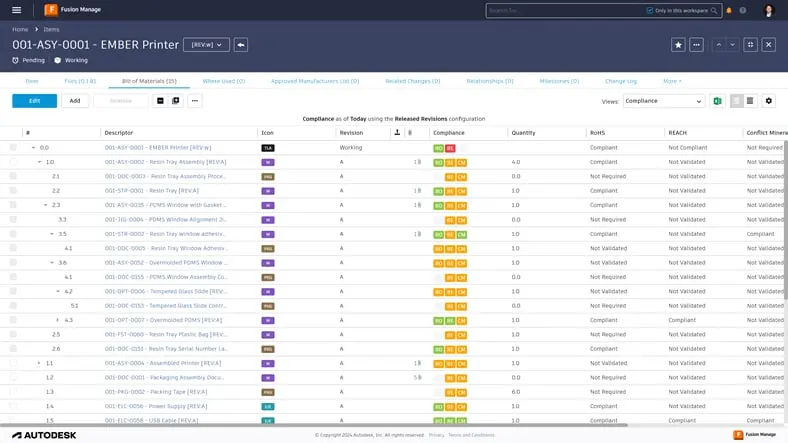788x443 pixels.
Task: Click the attachments column header icon
Action: [x=410, y=133]
